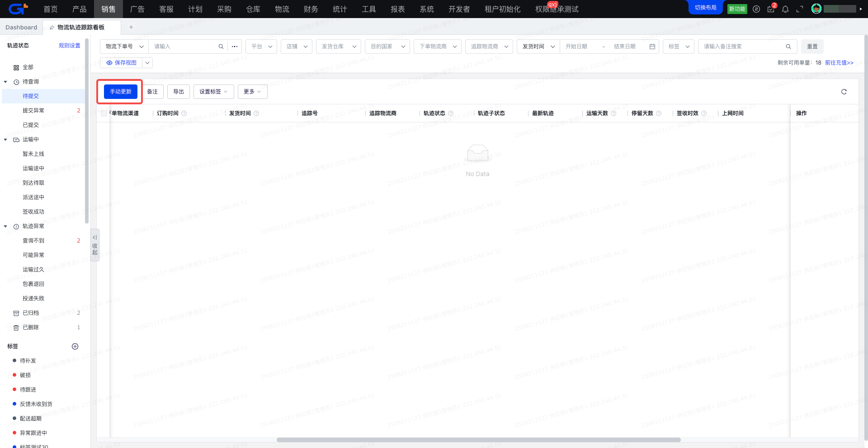
Task: Open the 更多 dropdown button
Action: tap(252, 92)
